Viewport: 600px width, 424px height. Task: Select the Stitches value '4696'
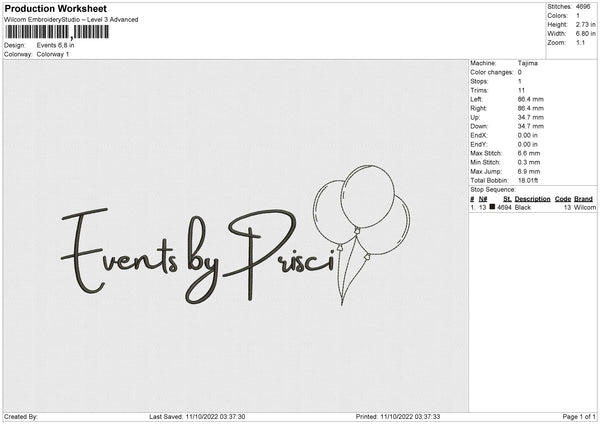583,7
